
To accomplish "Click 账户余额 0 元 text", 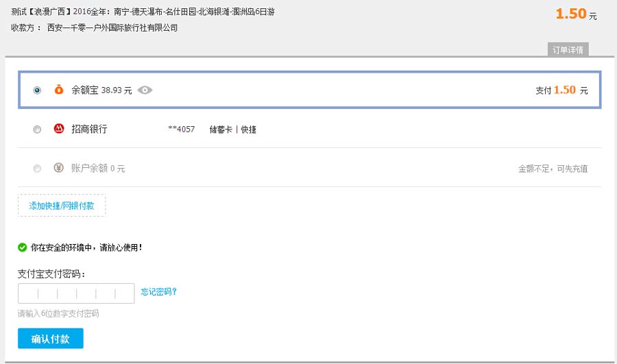I will point(98,169).
